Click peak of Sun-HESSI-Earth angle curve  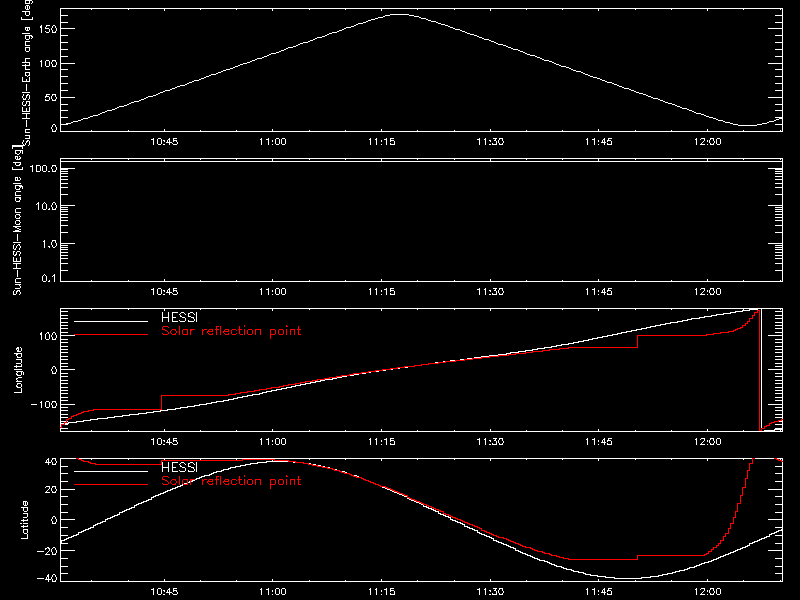click(399, 14)
